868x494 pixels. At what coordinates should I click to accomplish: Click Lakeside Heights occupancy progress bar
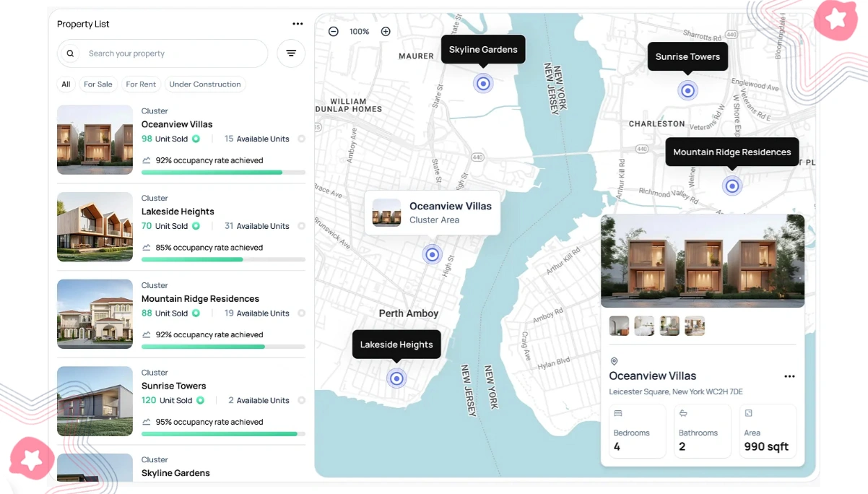coord(223,259)
